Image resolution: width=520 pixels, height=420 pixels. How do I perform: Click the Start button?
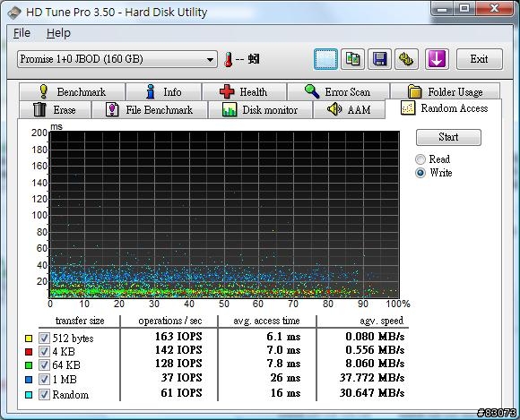(x=448, y=137)
